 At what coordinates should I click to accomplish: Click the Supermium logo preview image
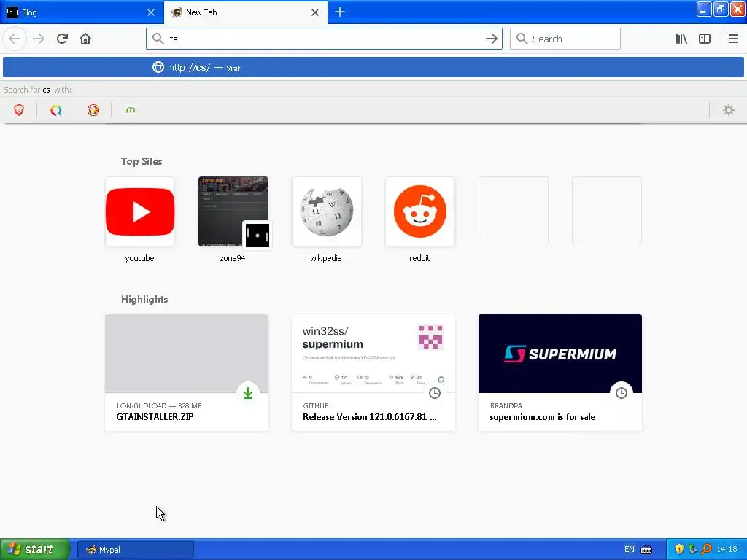560,354
